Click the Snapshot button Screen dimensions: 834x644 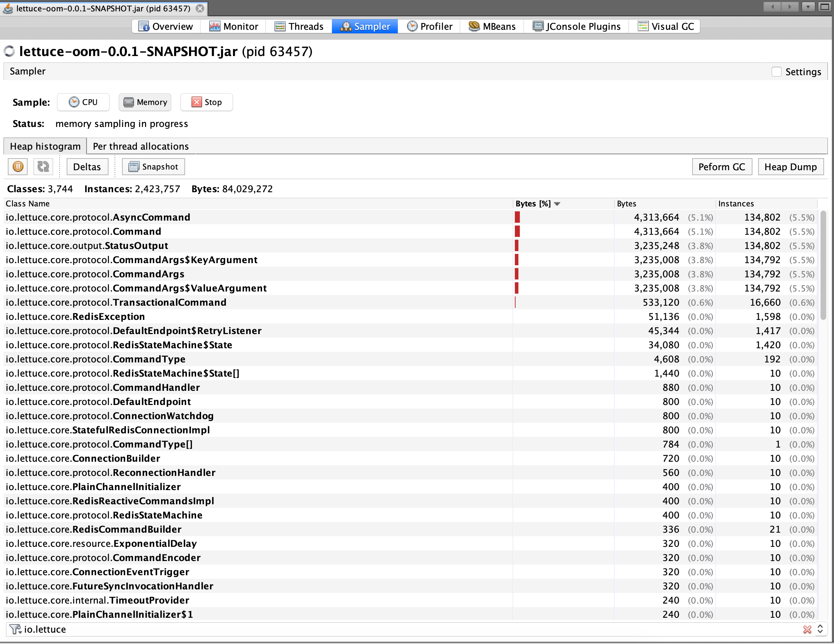coord(153,167)
